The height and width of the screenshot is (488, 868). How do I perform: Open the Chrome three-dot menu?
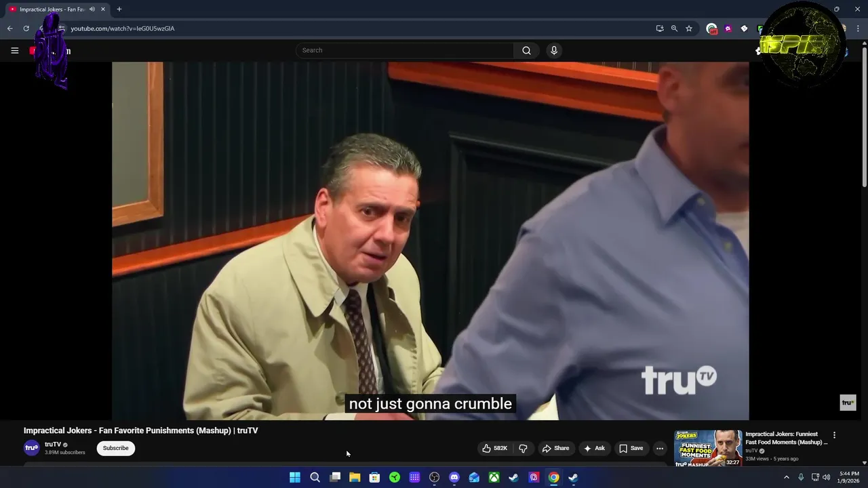(859, 28)
